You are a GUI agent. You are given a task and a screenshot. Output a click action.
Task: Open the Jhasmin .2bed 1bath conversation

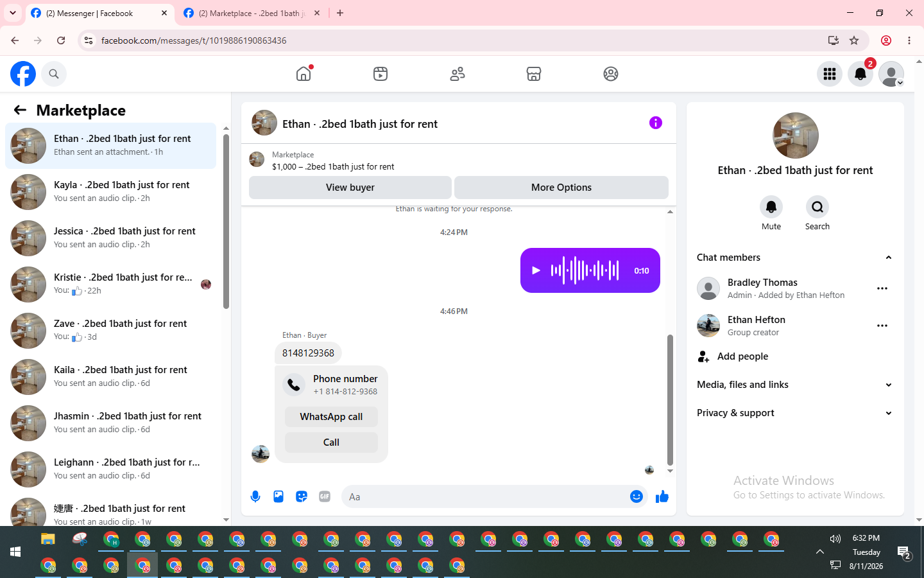(x=111, y=423)
